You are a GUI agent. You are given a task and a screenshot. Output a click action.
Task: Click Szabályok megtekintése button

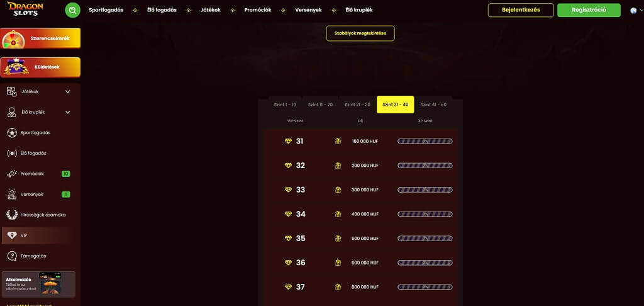360,33
